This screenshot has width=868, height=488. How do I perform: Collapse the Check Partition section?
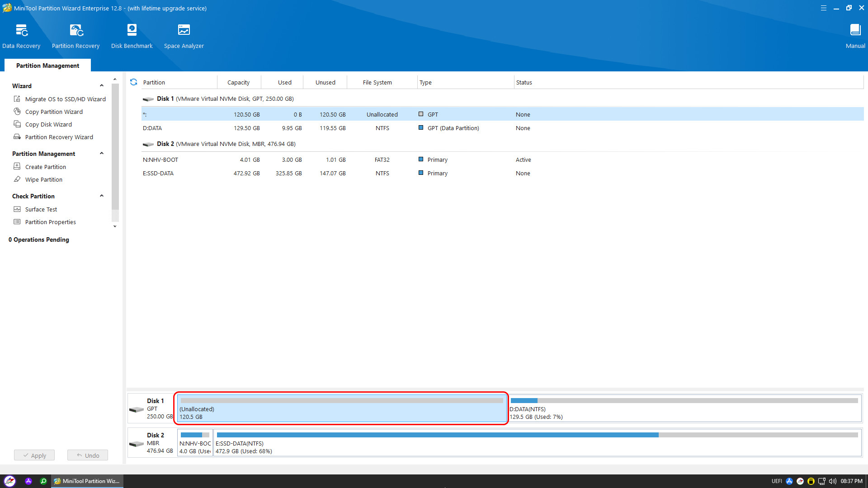102,196
